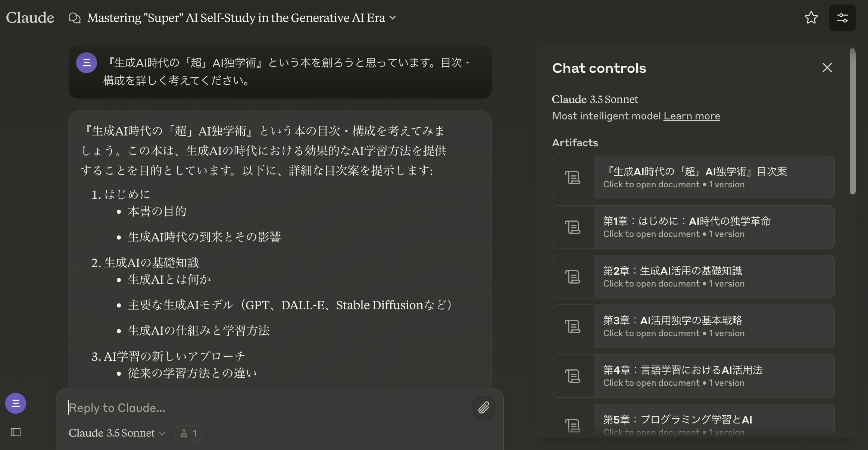Viewport: 868px width, 450px height.
Task: Follow the Learn more link
Action: click(x=691, y=116)
